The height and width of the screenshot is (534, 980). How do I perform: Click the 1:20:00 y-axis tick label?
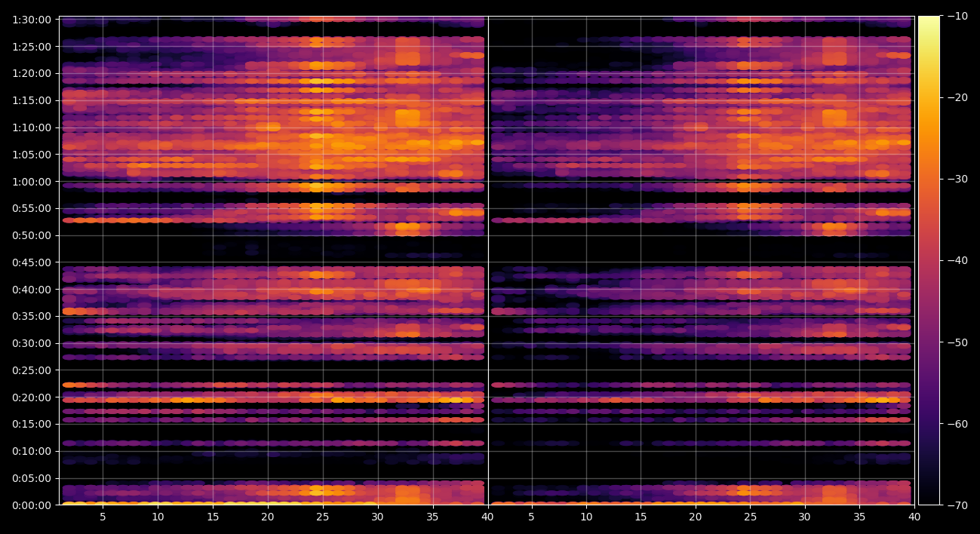click(x=32, y=74)
